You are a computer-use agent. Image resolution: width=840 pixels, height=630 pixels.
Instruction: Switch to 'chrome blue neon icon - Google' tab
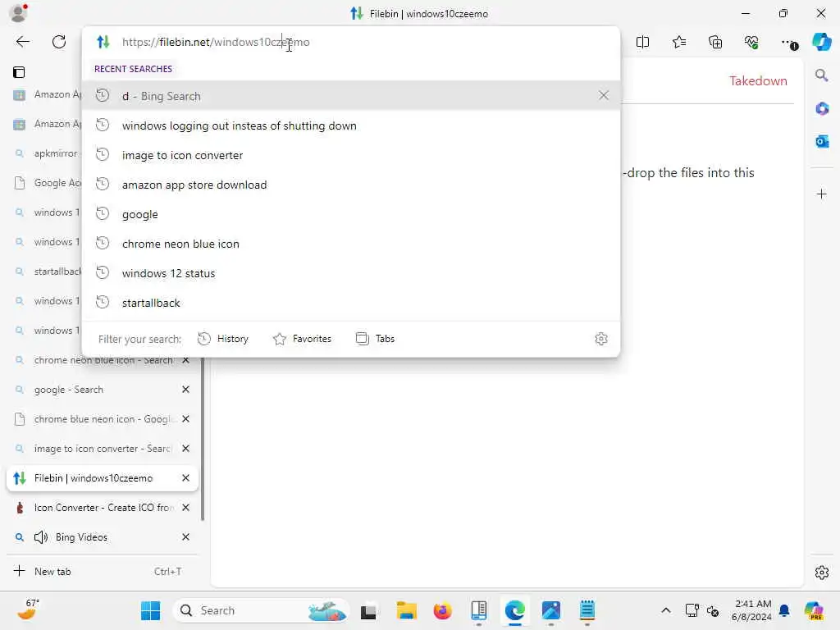(x=102, y=419)
